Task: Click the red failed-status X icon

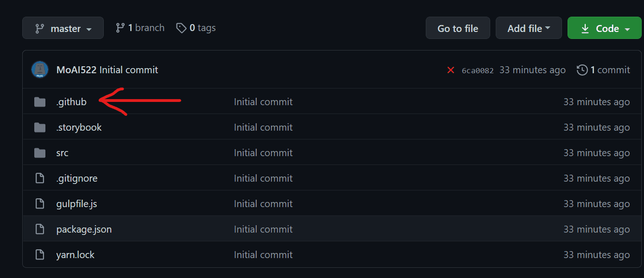Action: pos(450,70)
